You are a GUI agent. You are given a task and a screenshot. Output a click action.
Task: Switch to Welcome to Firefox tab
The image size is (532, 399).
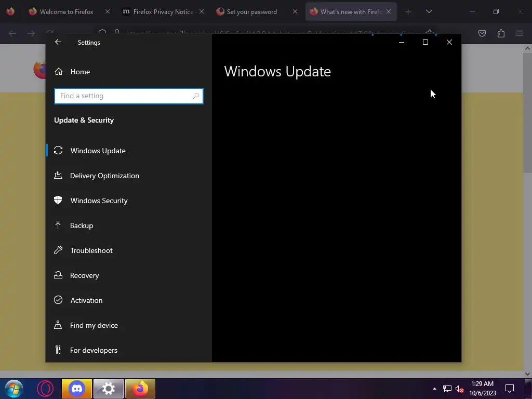66,12
